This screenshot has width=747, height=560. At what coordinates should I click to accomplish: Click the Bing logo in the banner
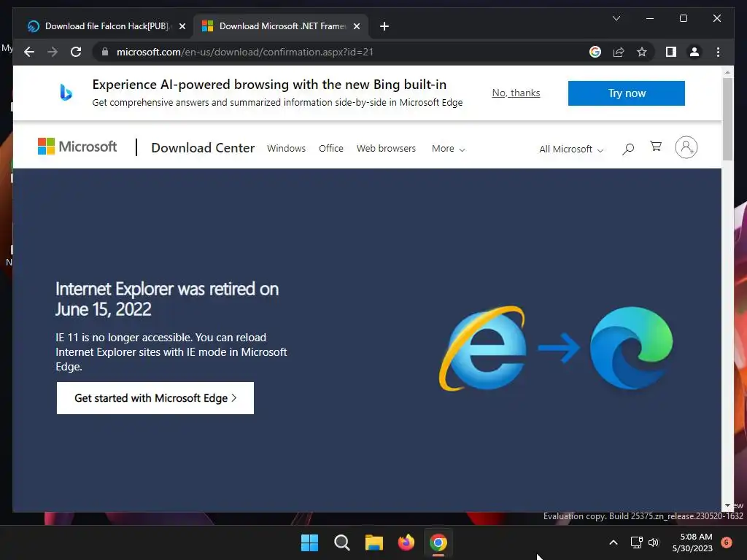pyautogui.click(x=66, y=93)
